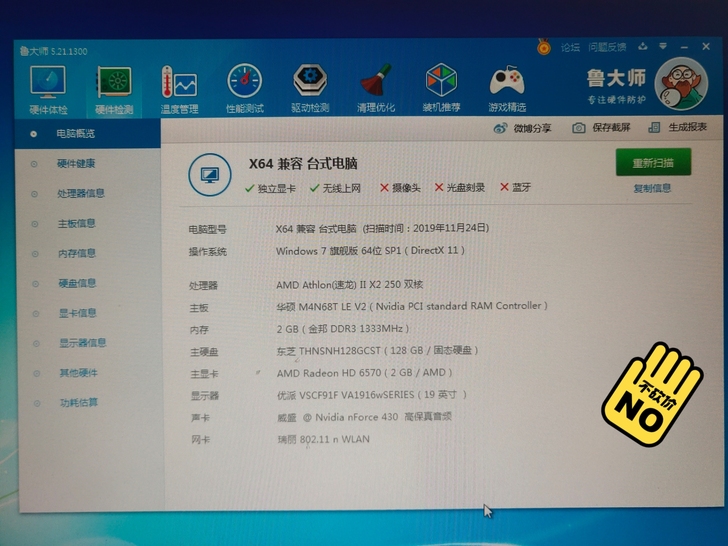The height and width of the screenshot is (546, 728).
Task: Click the medal icon in title bar
Action: 544,46
